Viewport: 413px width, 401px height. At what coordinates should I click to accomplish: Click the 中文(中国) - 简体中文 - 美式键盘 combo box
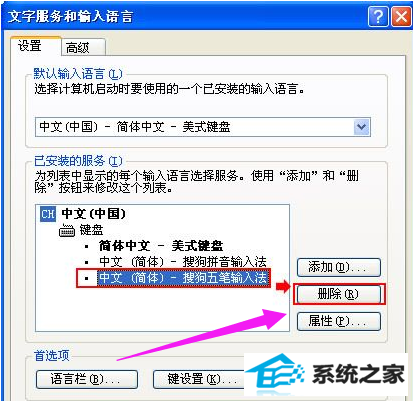[x=203, y=127]
